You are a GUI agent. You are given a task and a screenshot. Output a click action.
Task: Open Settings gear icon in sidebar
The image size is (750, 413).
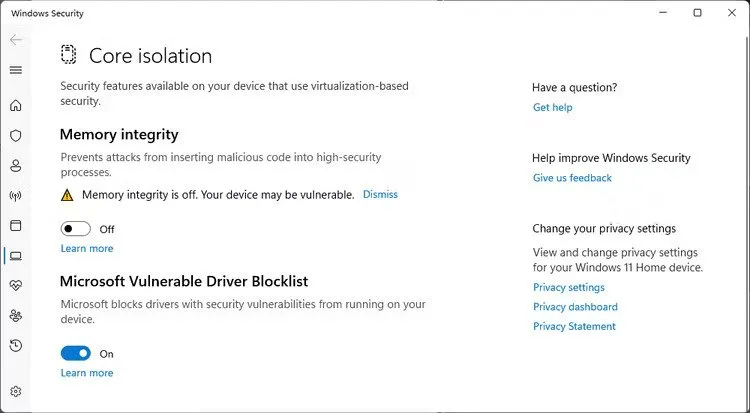click(x=15, y=391)
